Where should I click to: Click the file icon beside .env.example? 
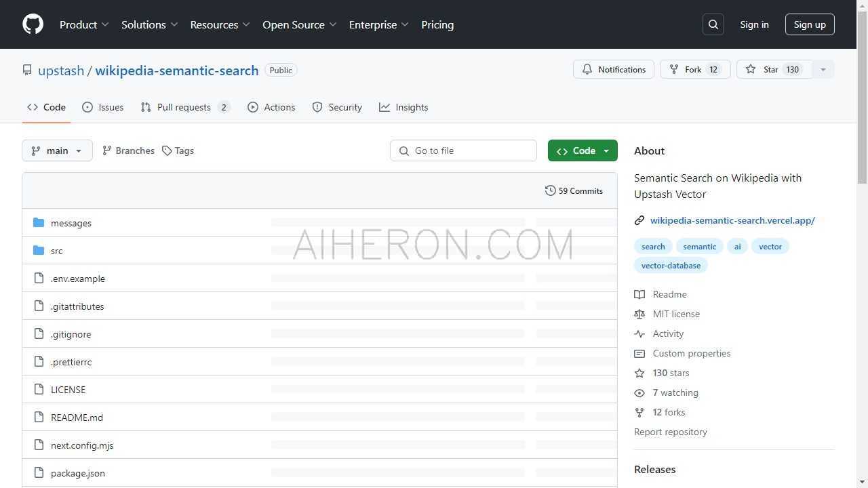point(39,279)
